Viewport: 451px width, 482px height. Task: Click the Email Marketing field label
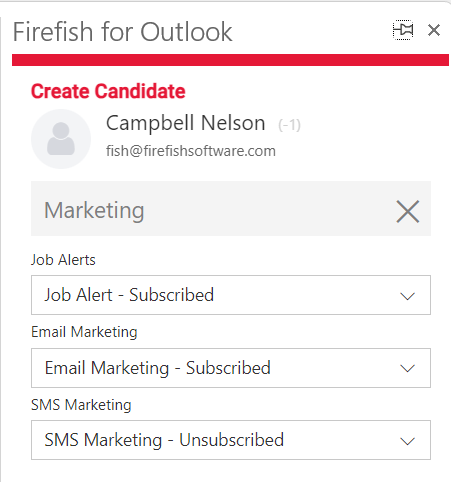[x=84, y=332]
